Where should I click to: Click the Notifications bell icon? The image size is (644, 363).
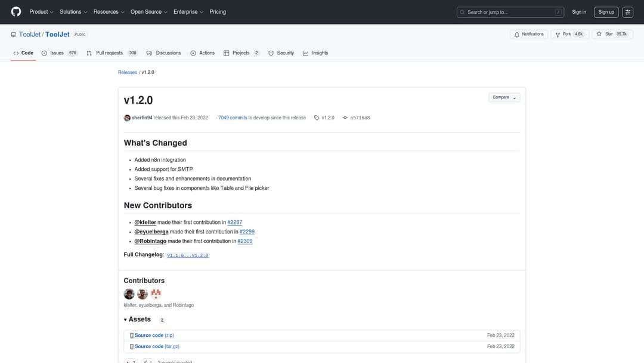(x=516, y=35)
